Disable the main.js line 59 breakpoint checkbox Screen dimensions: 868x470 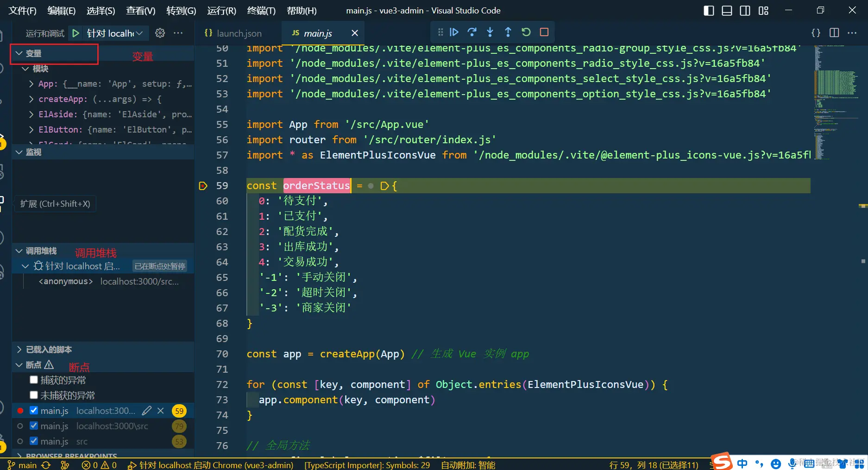coord(34,411)
